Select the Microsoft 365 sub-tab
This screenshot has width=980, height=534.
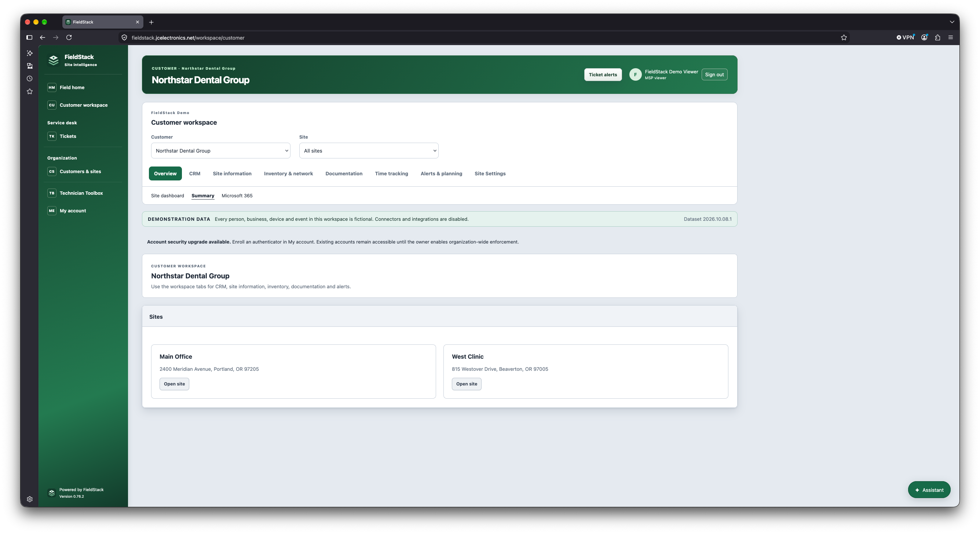point(237,195)
